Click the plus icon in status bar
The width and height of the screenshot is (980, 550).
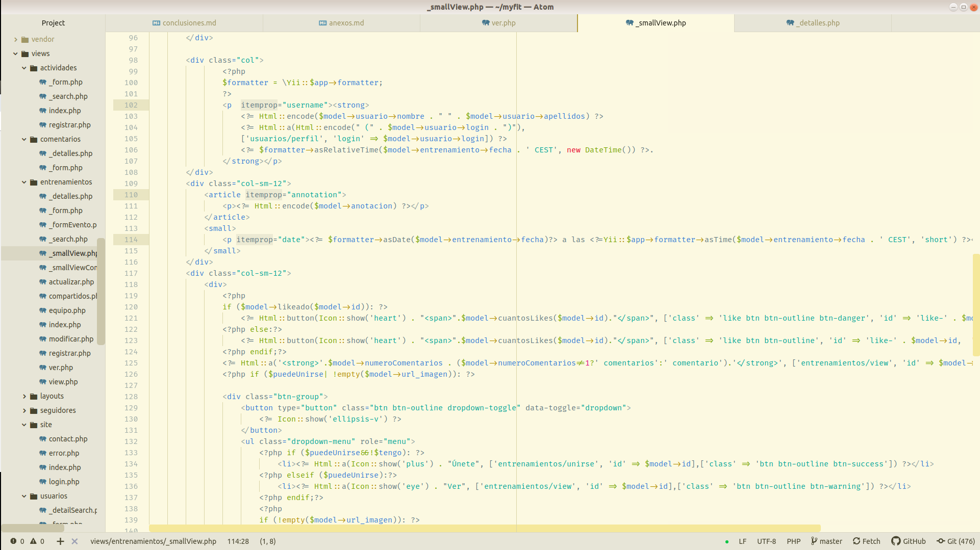[60, 541]
